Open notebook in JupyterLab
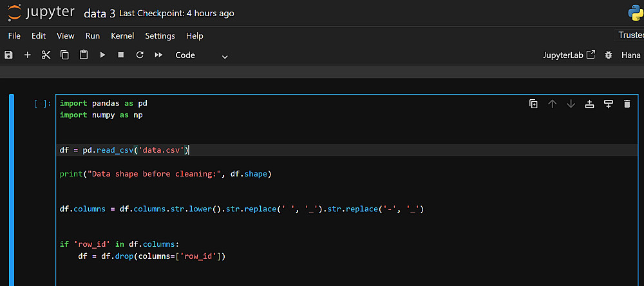This screenshot has height=286, width=644. [x=569, y=55]
